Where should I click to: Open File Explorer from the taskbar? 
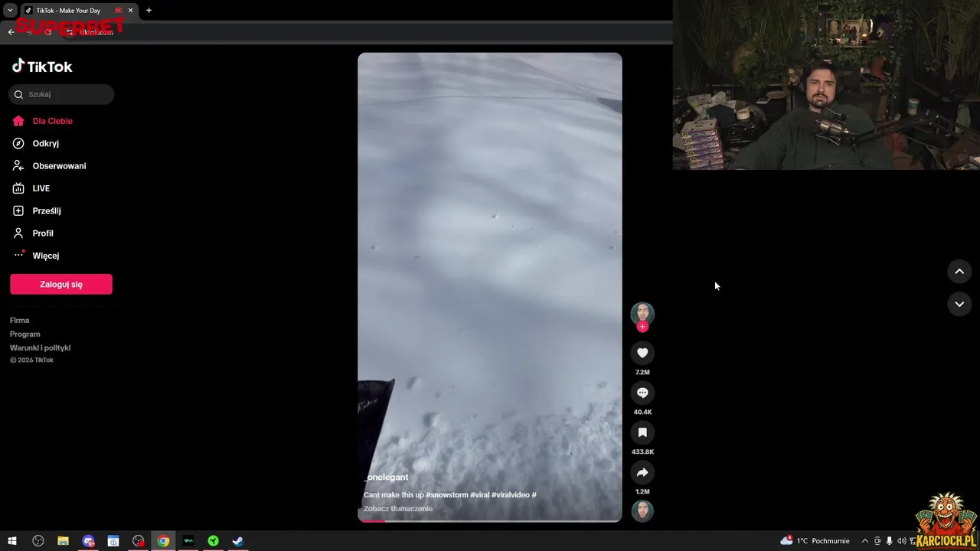63,541
